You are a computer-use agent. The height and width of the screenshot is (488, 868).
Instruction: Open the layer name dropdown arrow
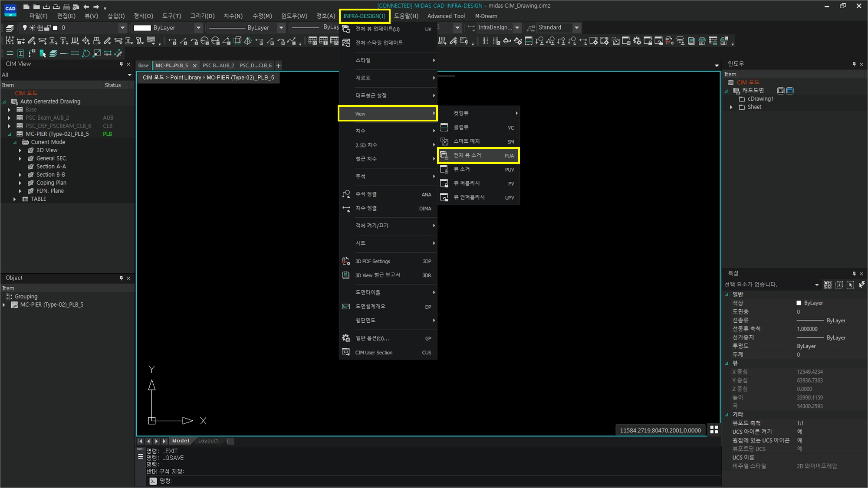122,28
